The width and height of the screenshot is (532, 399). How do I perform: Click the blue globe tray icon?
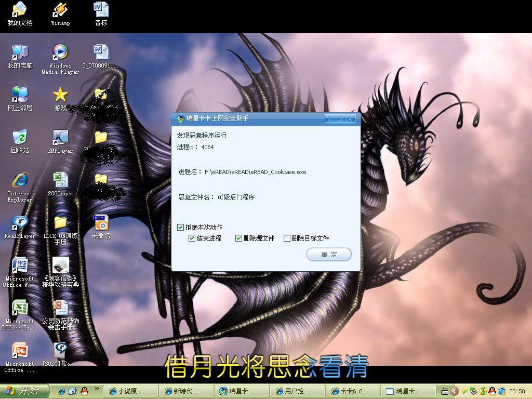coord(502,391)
